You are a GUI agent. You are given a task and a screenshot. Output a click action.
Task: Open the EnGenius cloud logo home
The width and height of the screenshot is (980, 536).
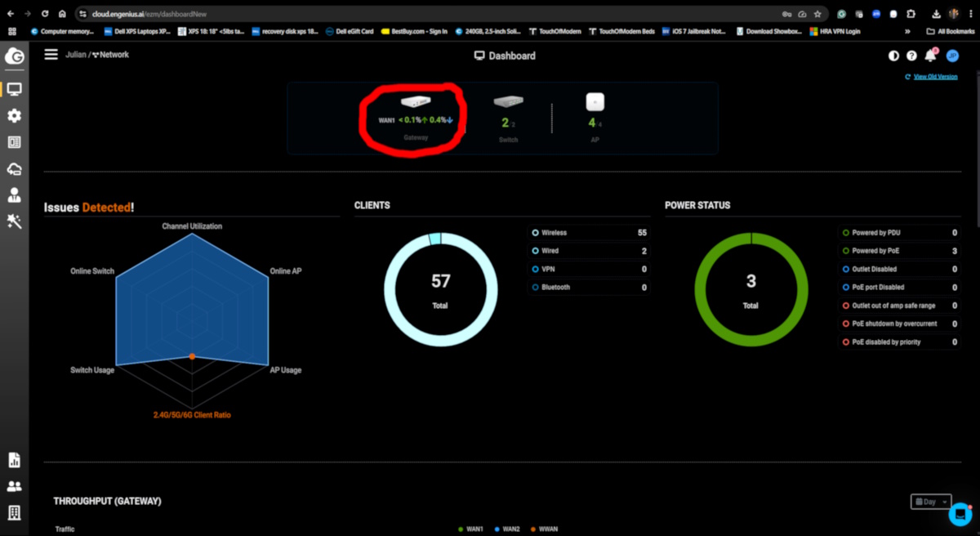point(14,56)
